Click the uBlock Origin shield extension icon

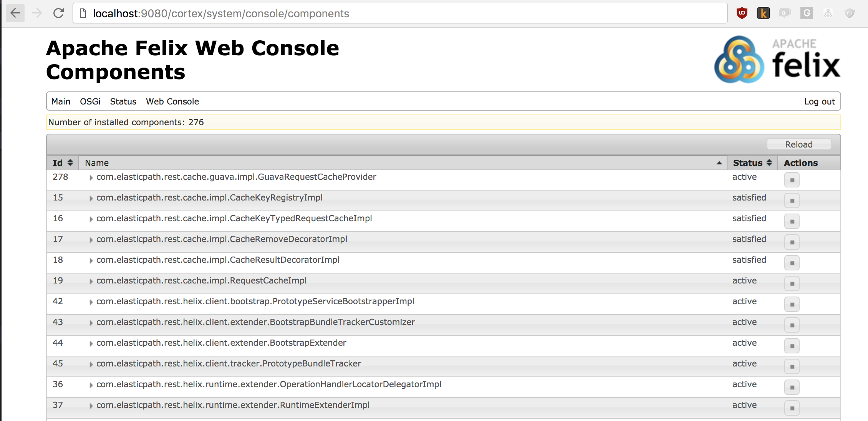(x=742, y=13)
